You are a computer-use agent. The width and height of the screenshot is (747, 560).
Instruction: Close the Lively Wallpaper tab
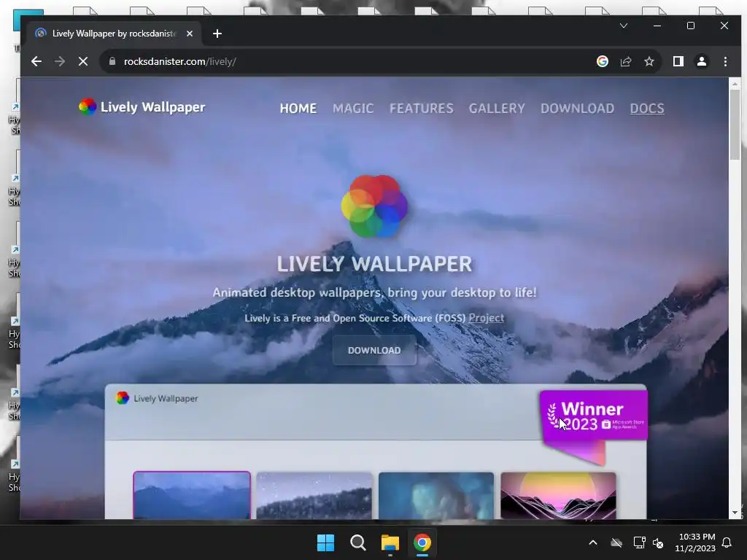[190, 34]
